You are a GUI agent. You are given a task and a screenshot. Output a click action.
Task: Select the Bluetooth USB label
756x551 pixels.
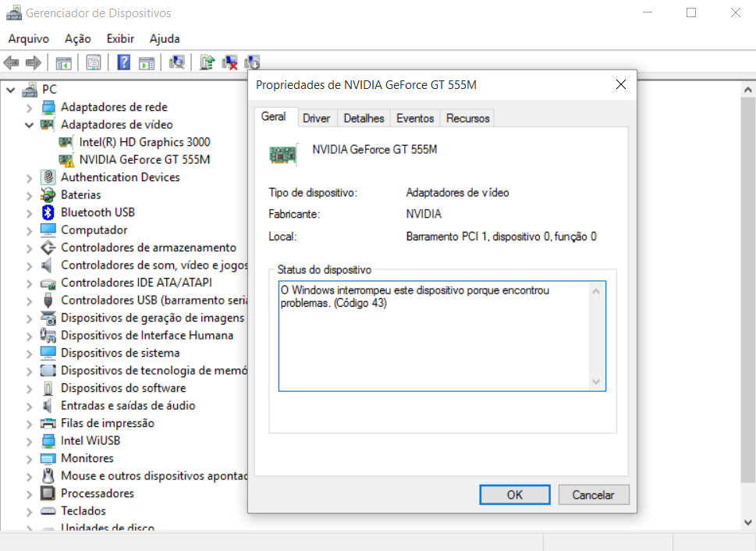[98, 212]
